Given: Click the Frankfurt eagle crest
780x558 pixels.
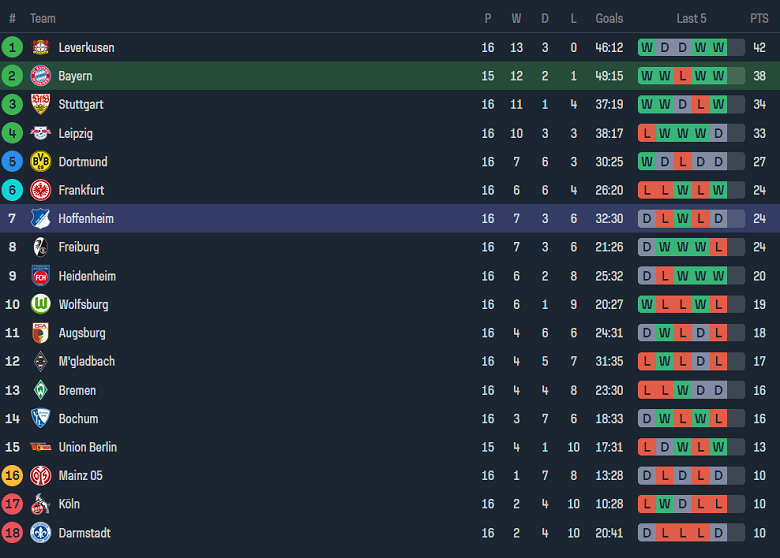Looking at the screenshot, I should point(40,190).
